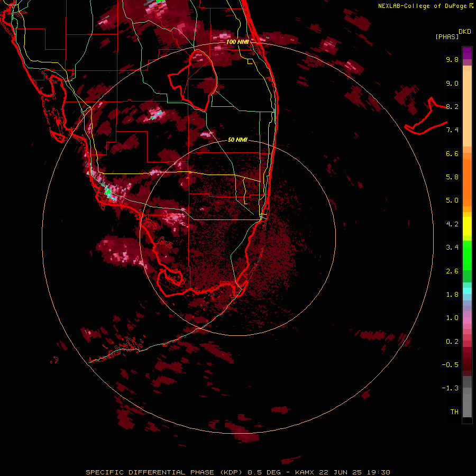The image size is (476, 476).
Task: Click the 5.8 value on color scale
Action: click(452, 177)
